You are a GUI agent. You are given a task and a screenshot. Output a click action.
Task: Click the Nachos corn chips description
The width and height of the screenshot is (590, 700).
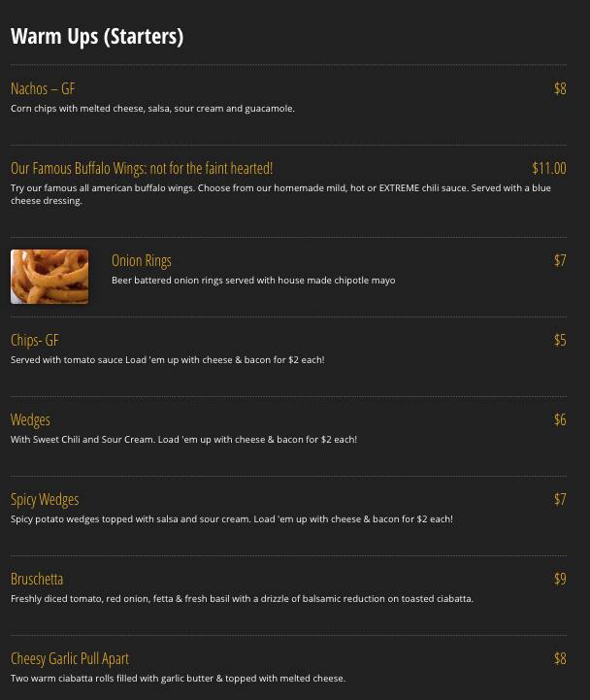point(152,109)
